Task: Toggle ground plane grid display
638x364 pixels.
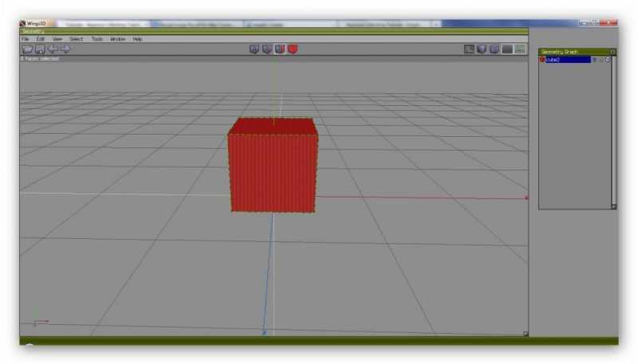Action: pyautogui.click(x=470, y=49)
